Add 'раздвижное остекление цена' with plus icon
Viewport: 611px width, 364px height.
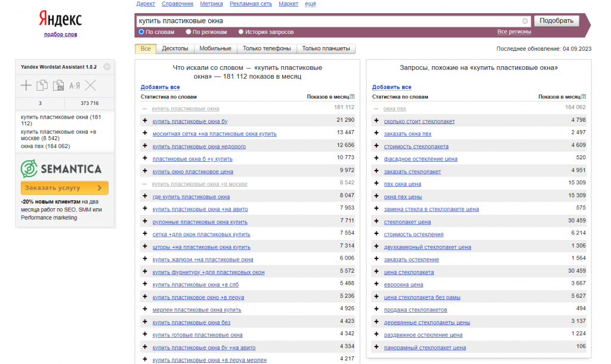coord(377,334)
